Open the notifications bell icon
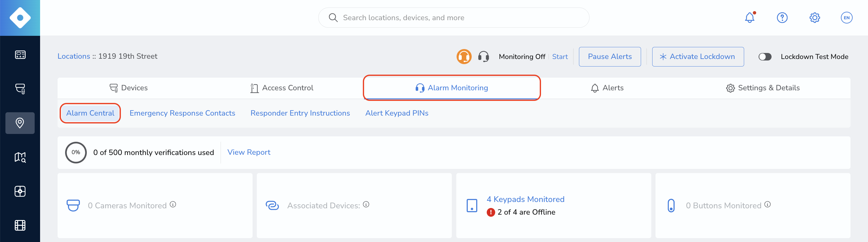 (749, 17)
